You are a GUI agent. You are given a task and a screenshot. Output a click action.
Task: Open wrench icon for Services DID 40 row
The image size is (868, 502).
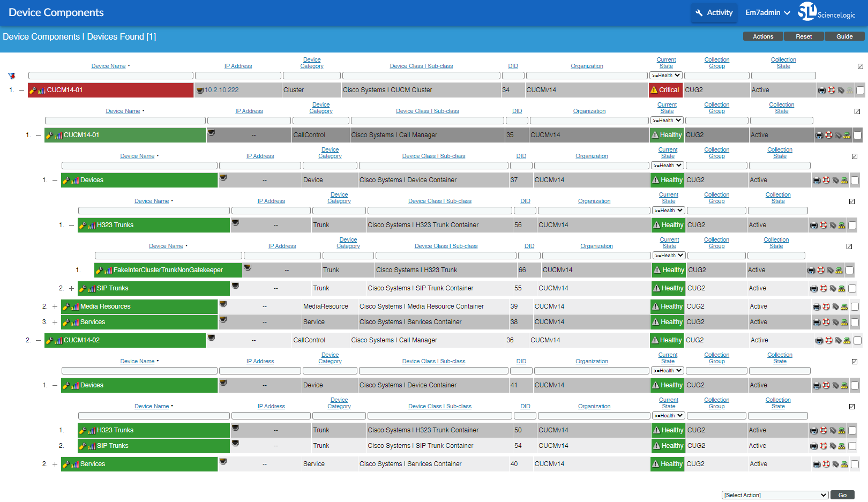(x=66, y=464)
